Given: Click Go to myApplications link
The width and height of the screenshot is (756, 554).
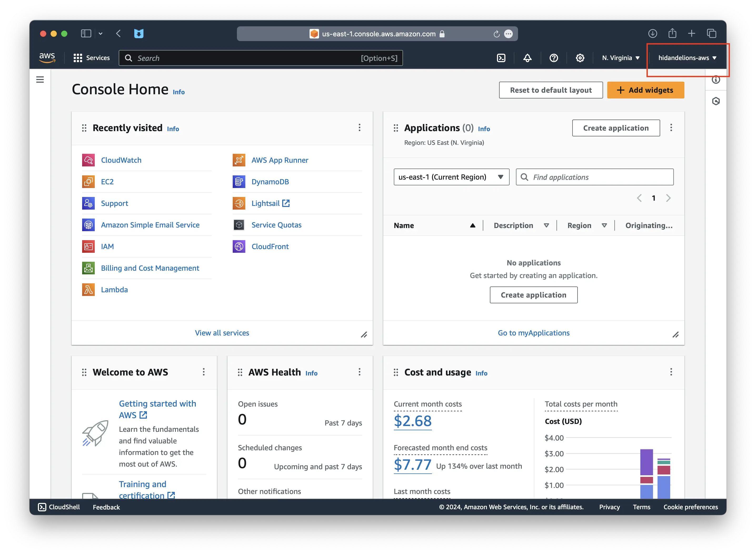Looking at the screenshot, I should click(533, 333).
